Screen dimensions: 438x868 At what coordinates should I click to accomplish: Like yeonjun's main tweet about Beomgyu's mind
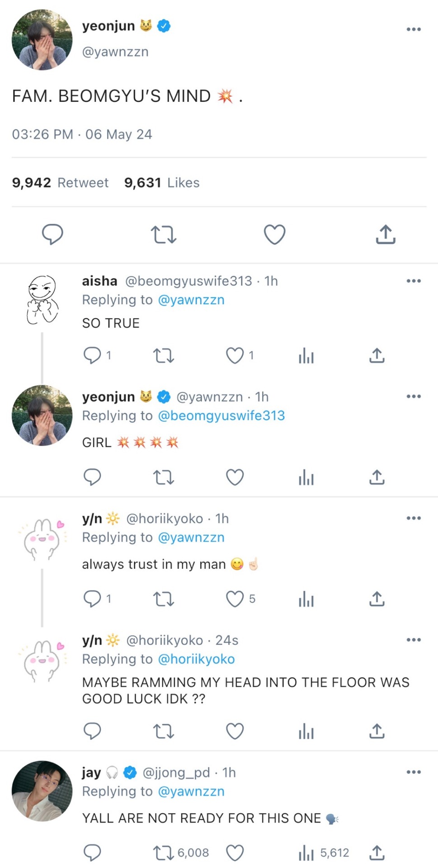pos(274,235)
